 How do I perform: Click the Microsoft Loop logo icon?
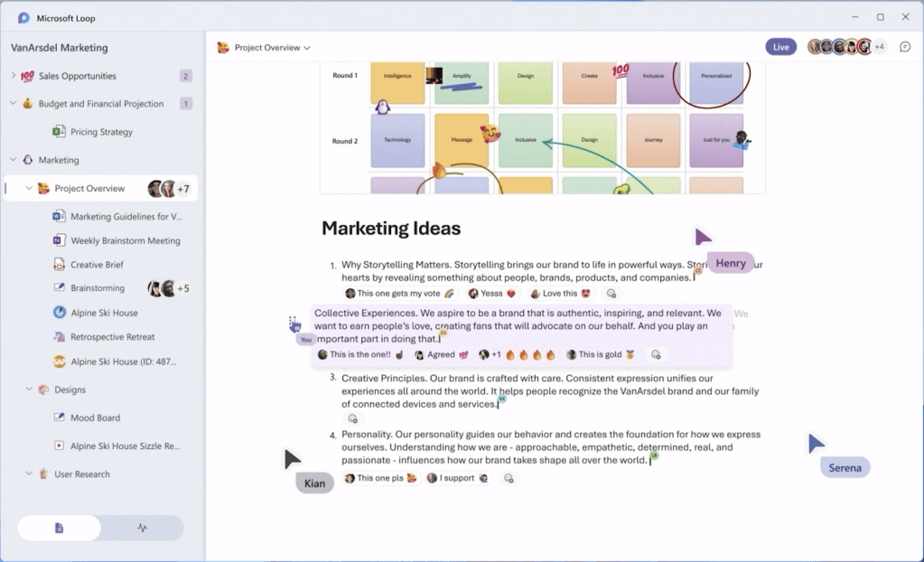23,17
